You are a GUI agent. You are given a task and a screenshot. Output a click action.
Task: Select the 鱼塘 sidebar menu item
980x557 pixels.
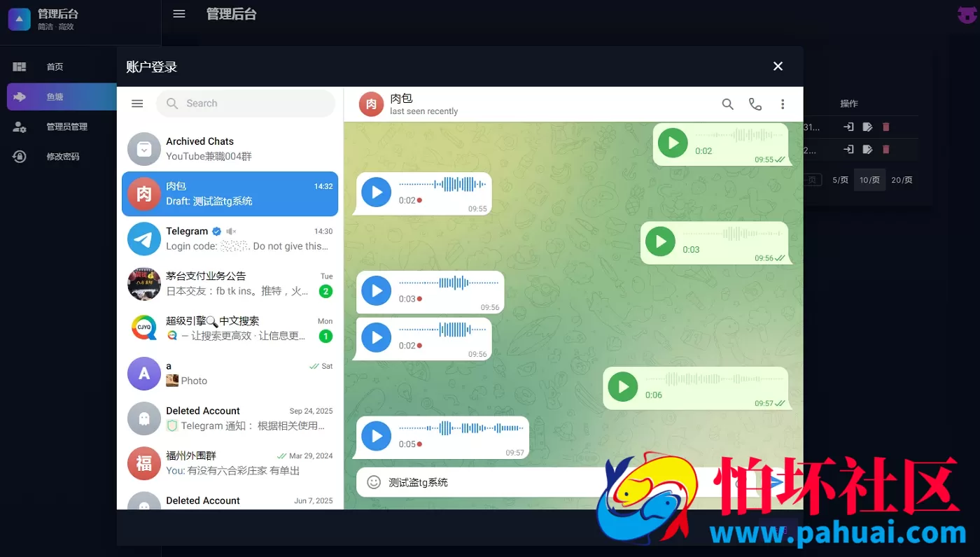(x=62, y=97)
